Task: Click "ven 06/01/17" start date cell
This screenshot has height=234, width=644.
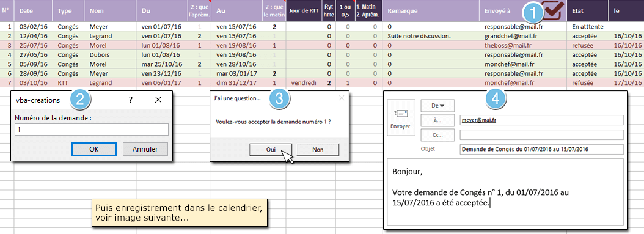Action: (x=161, y=83)
